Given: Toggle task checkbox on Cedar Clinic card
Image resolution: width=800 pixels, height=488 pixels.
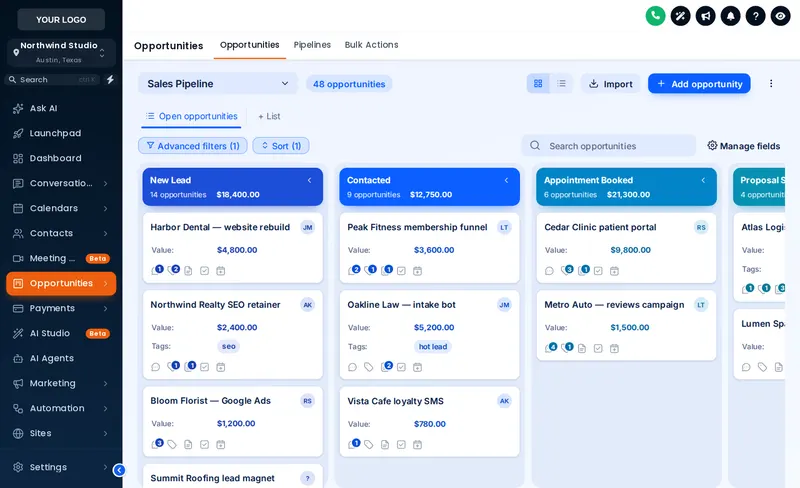Looking at the screenshot, I should coord(598,271).
